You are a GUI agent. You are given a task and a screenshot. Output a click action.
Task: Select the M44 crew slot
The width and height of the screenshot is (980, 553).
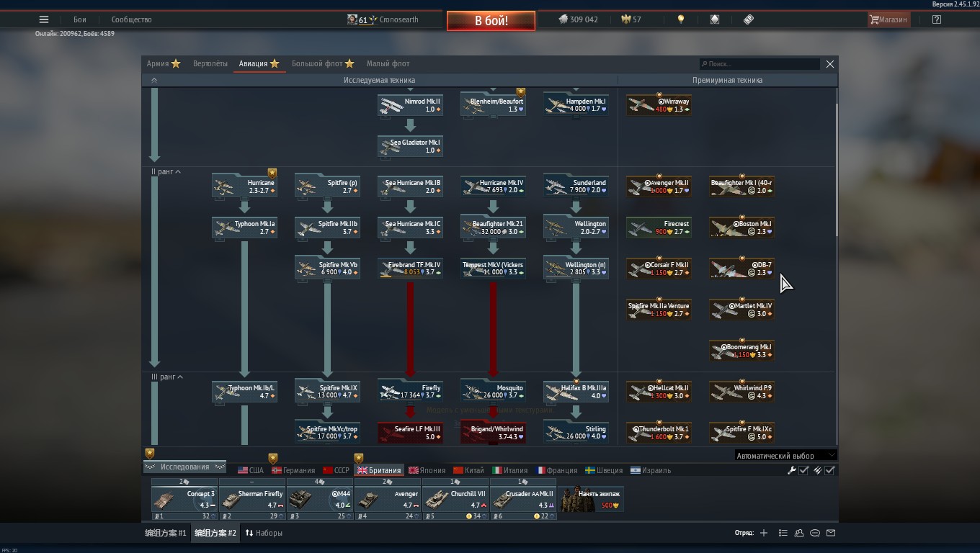pos(320,499)
